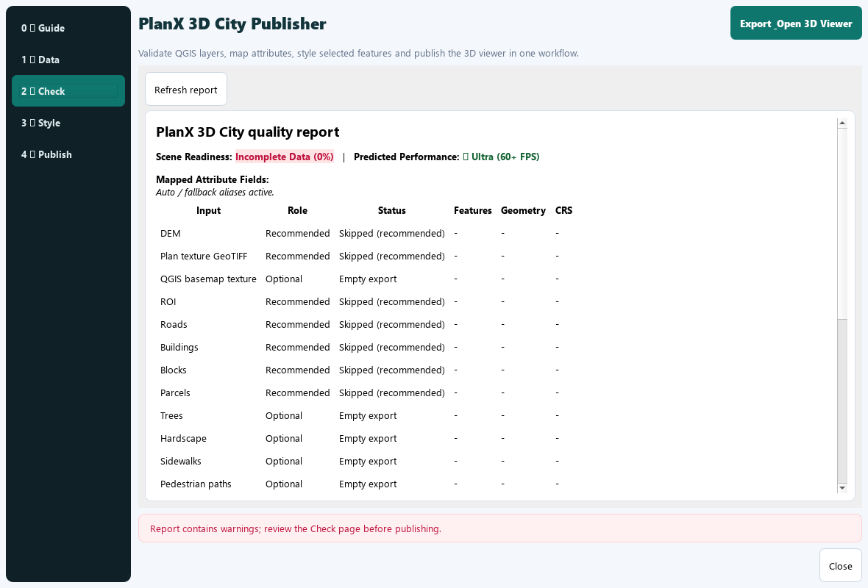Image resolution: width=868 pixels, height=588 pixels.
Task: Click the Blocks input row label
Action: [174, 370]
